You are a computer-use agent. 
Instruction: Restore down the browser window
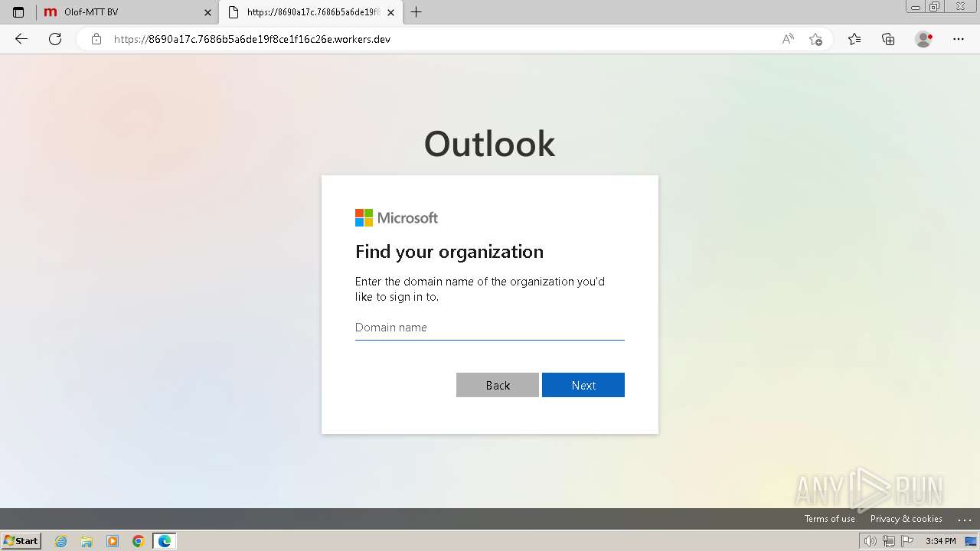coord(934,7)
